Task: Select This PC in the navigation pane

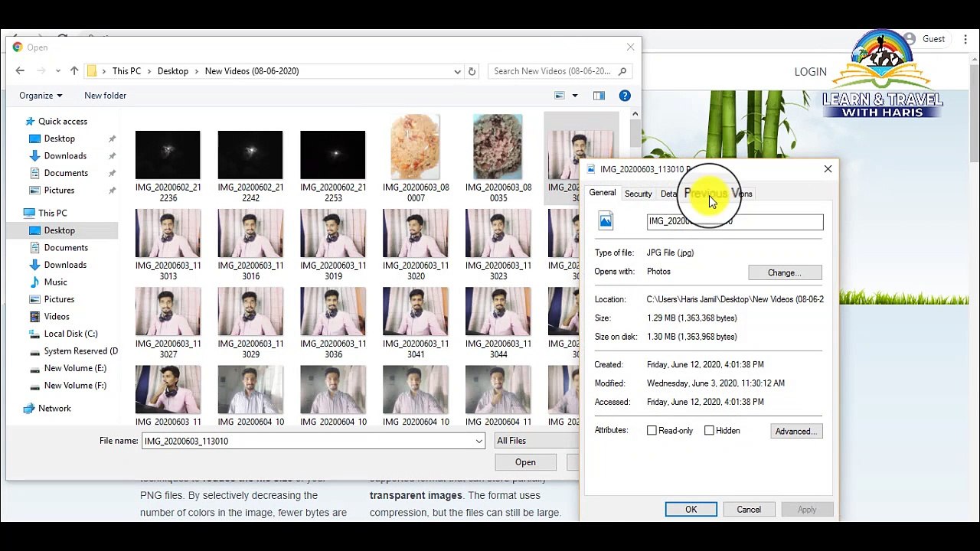Action: tap(52, 214)
